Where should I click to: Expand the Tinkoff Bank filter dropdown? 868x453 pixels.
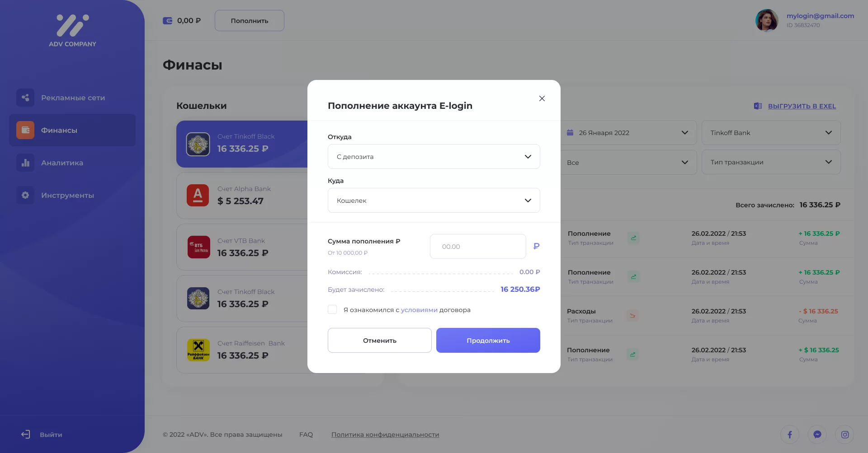pyautogui.click(x=771, y=133)
